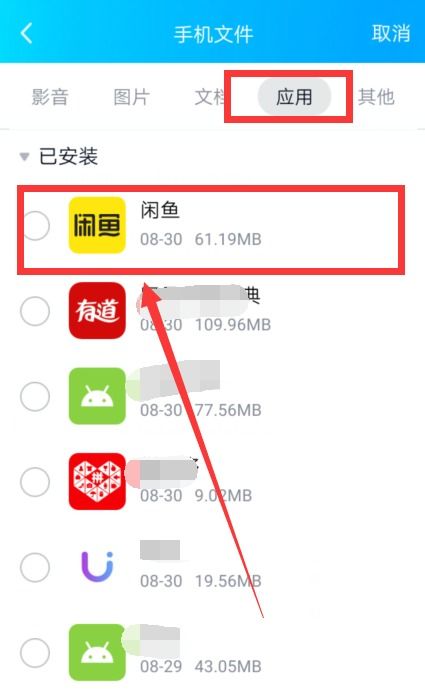The width and height of the screenshot is (425, 696).
Task: Select the 应用 tab
Action: coord(294,97)
